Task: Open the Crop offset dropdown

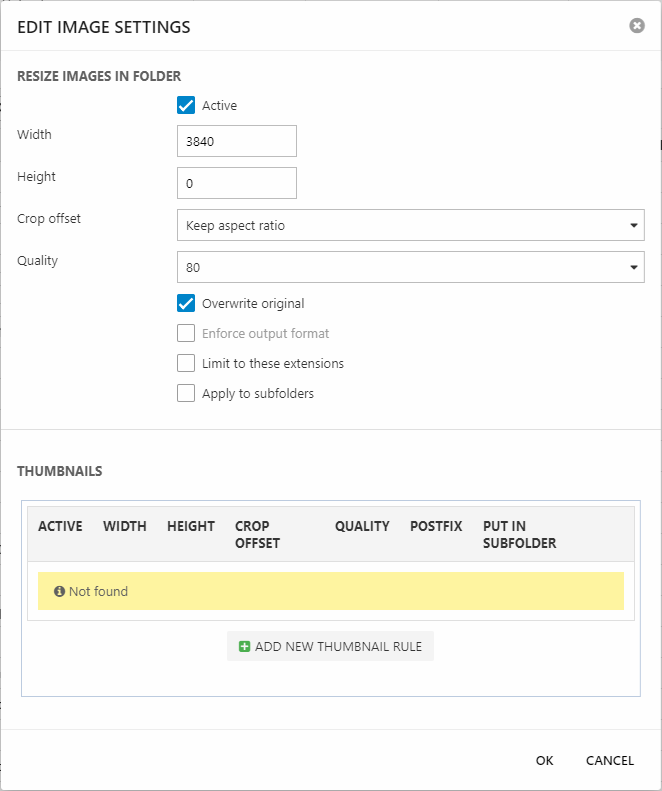Action: [410, 225]
